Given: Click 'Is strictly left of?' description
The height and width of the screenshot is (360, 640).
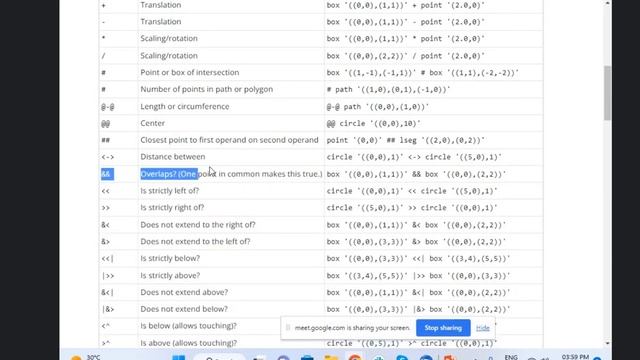Looking at the screenshot, I should pos(170,191).
